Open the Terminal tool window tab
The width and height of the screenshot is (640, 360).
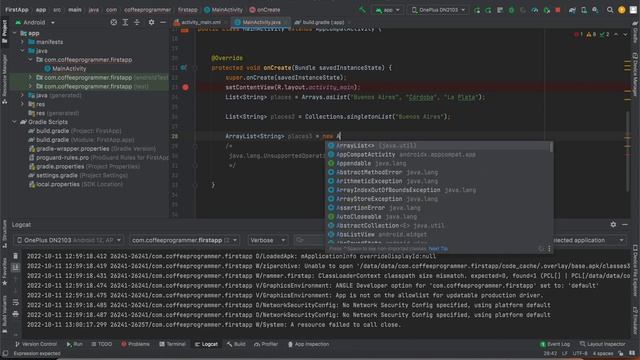point(172,344)
